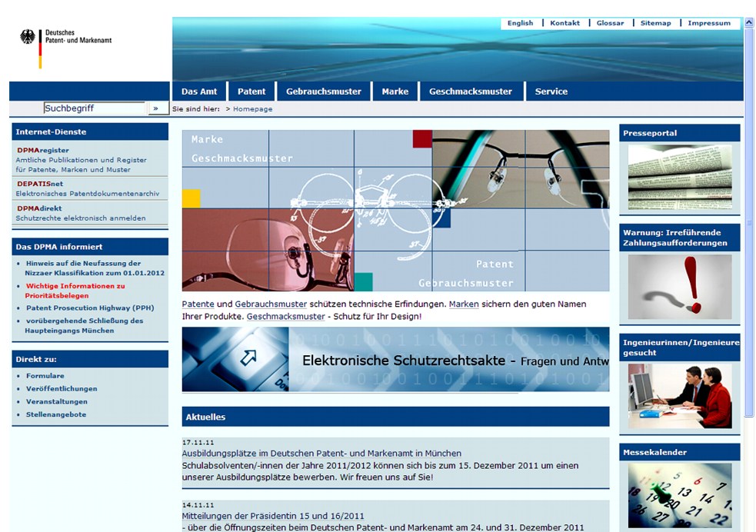Go to Veröffentlichungen
The width and height of the screenshot is (756, 532).
tap(62, 389)
